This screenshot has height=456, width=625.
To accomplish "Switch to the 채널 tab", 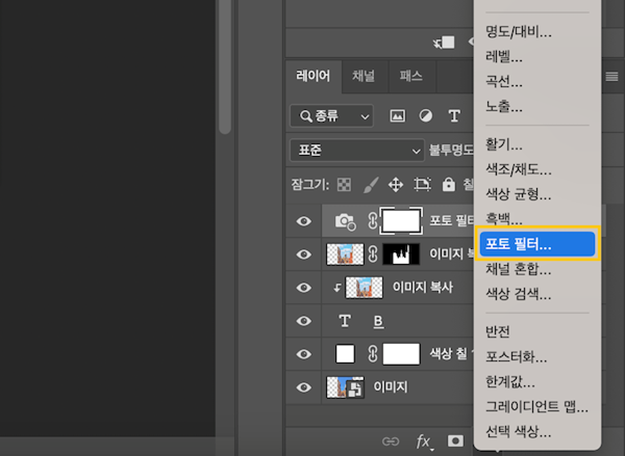I will coord(364,76).
